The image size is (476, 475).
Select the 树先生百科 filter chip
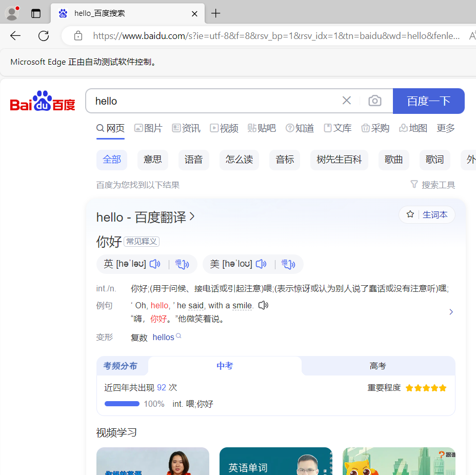[x=339, y=160]
